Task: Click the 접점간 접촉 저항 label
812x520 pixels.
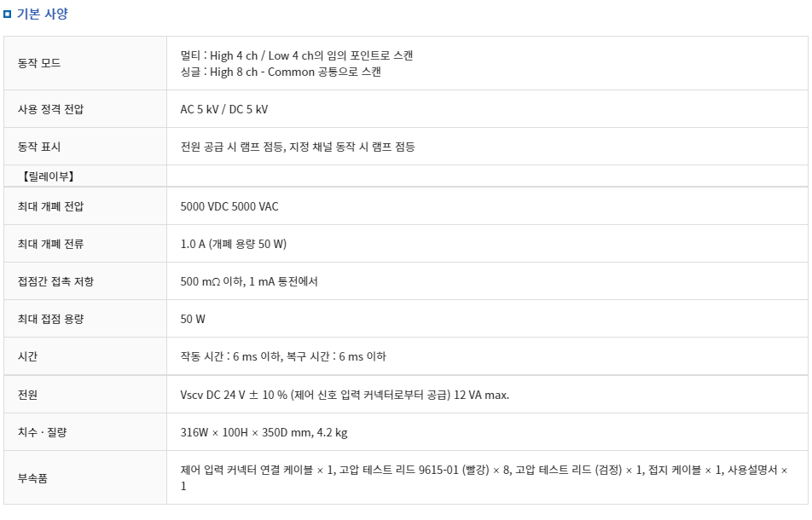Action: pyautogui.click(x=56, y=281)
